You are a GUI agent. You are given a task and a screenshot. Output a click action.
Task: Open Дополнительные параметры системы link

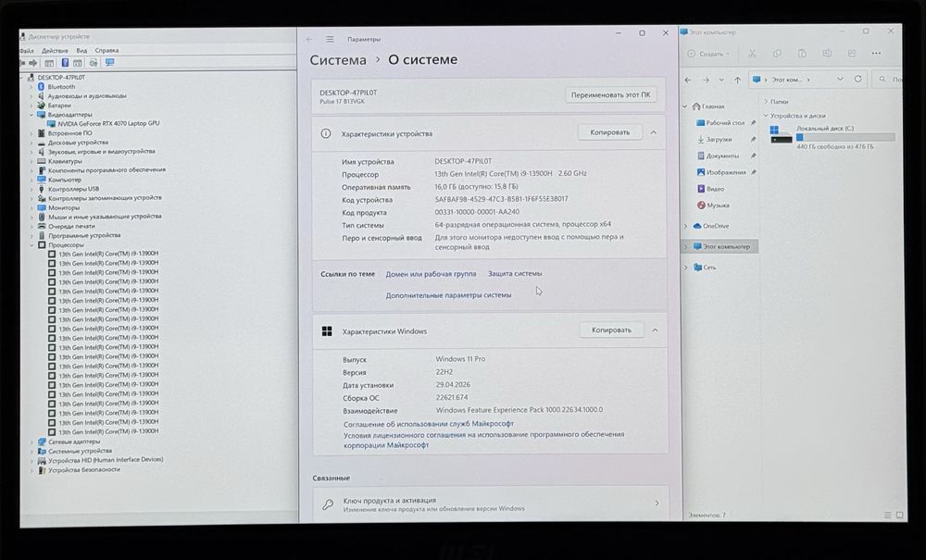click(x=448, y=295)
